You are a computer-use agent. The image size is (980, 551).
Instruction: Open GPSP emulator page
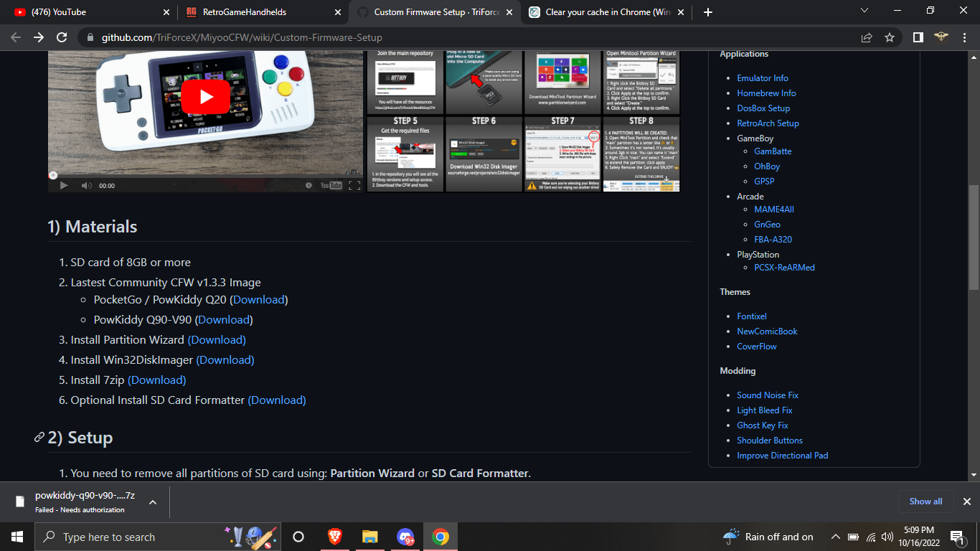pos(764,182)
